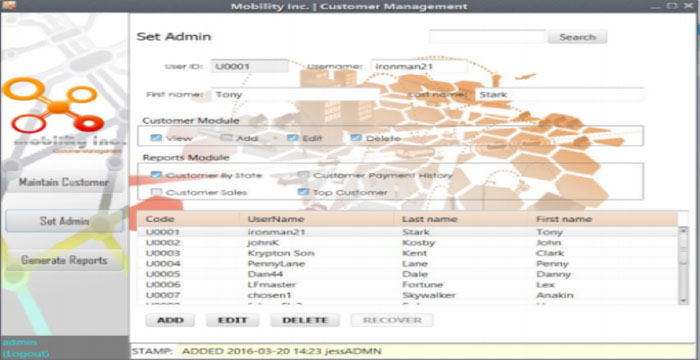Viewport: 700px width, 360px height.
Task: Click last name Skywalker in the table
Action: (x=429, y=295)
